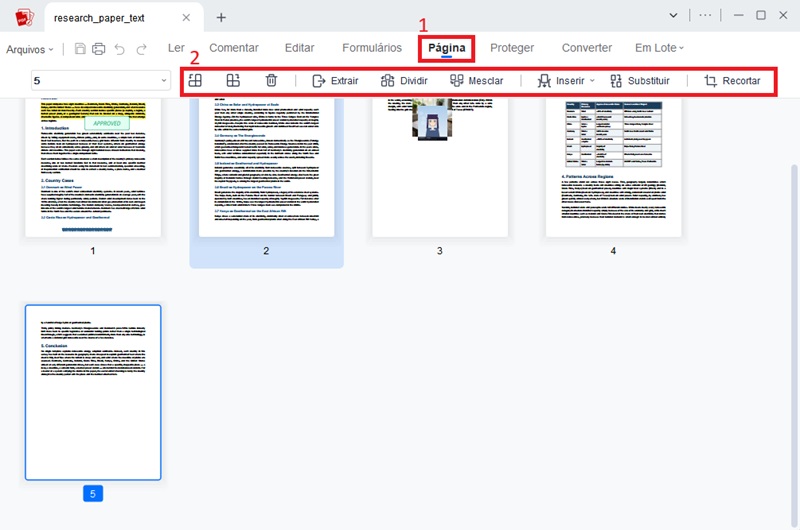Click the Recortar crop button
The image size is (800, 530).
[732, 81]
